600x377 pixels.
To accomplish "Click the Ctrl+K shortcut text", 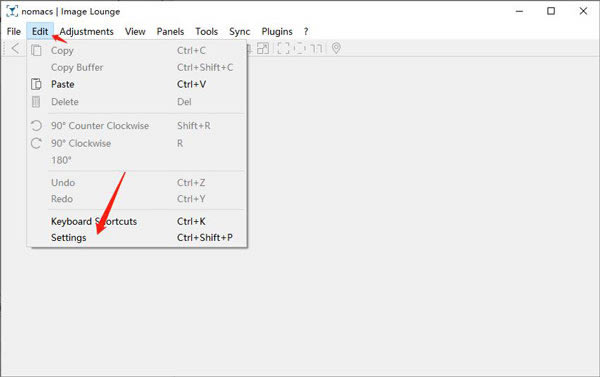I will coord(191,221).
